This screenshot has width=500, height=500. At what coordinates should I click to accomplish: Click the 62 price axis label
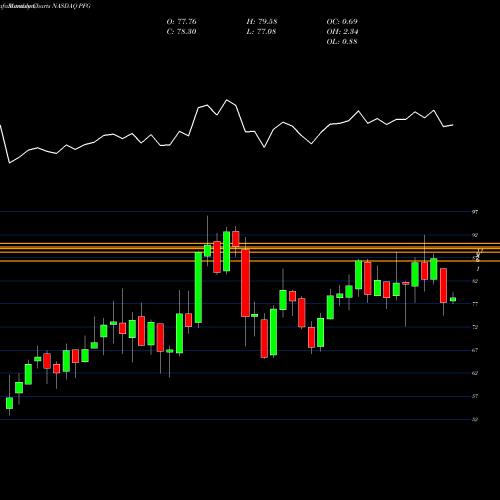click(x=475, y=373)
